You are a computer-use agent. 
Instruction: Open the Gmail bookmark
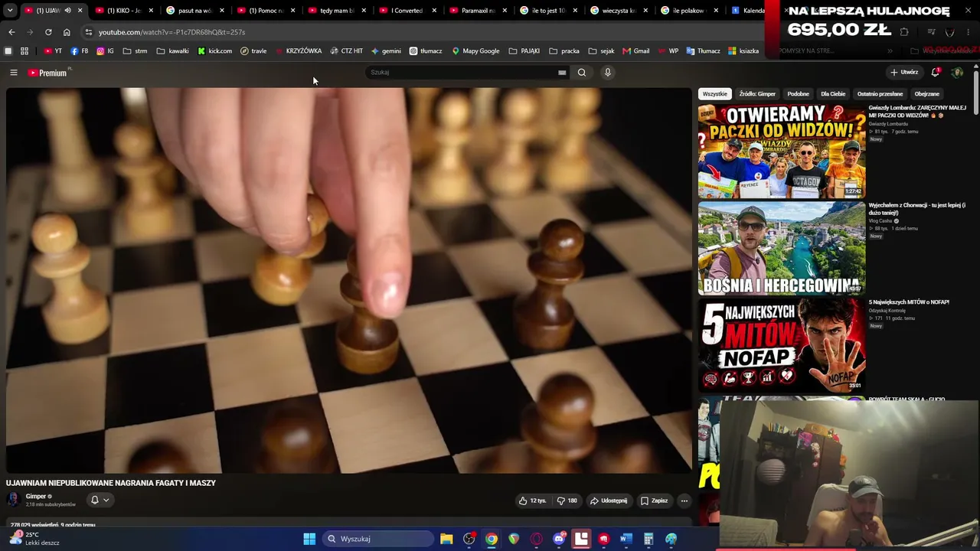pyautogui.click(x=635, y=51)
